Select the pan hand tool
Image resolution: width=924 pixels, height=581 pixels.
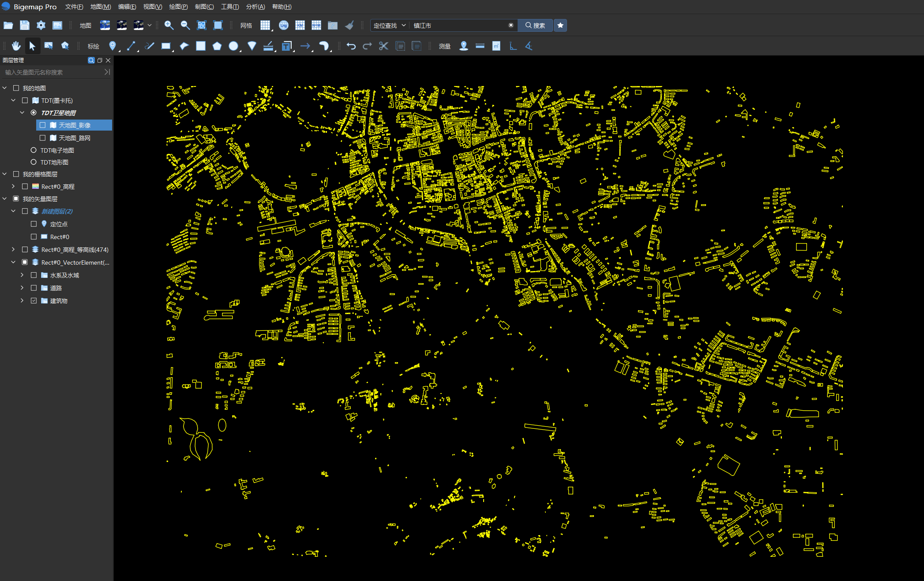(16, 46)
